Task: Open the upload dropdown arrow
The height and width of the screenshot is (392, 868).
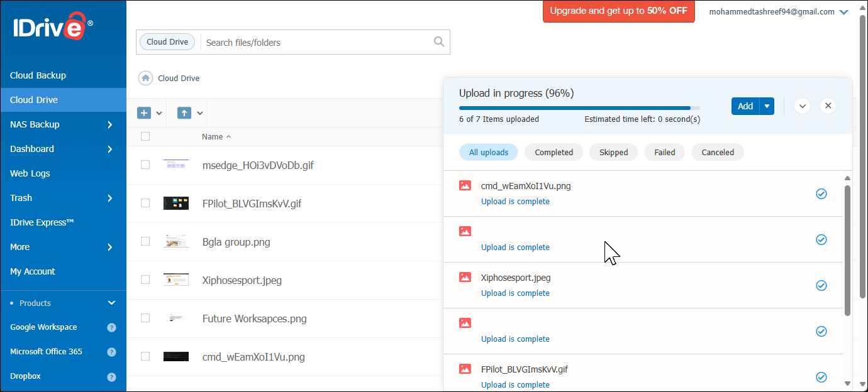Action: pyautogui.click(x=199, y=113)
